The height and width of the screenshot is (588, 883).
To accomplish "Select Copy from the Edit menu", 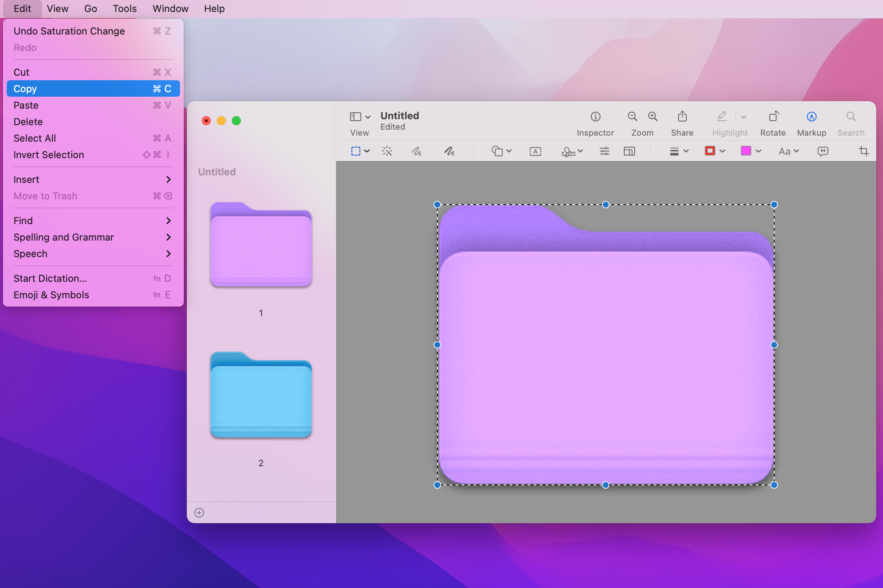I will 92,88.
